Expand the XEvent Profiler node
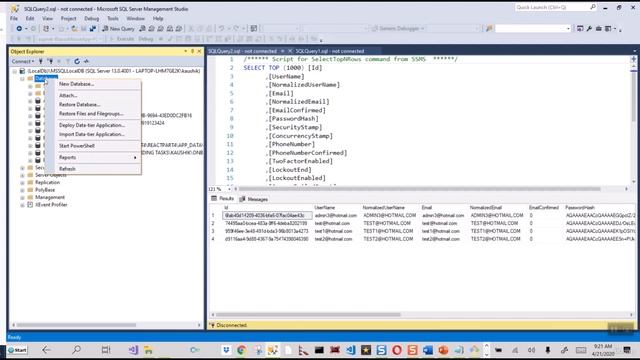This screenshot has width=640, height=360. 22,205
